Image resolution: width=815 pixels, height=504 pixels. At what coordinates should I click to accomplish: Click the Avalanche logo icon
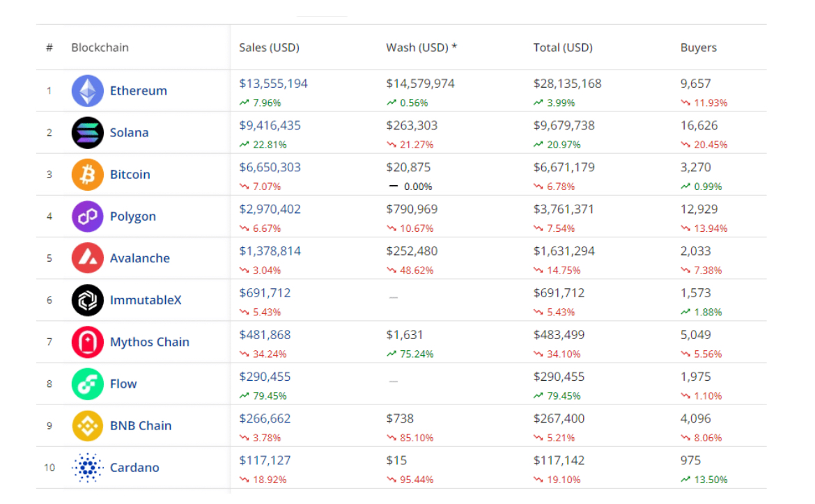(x=87, y=258)
